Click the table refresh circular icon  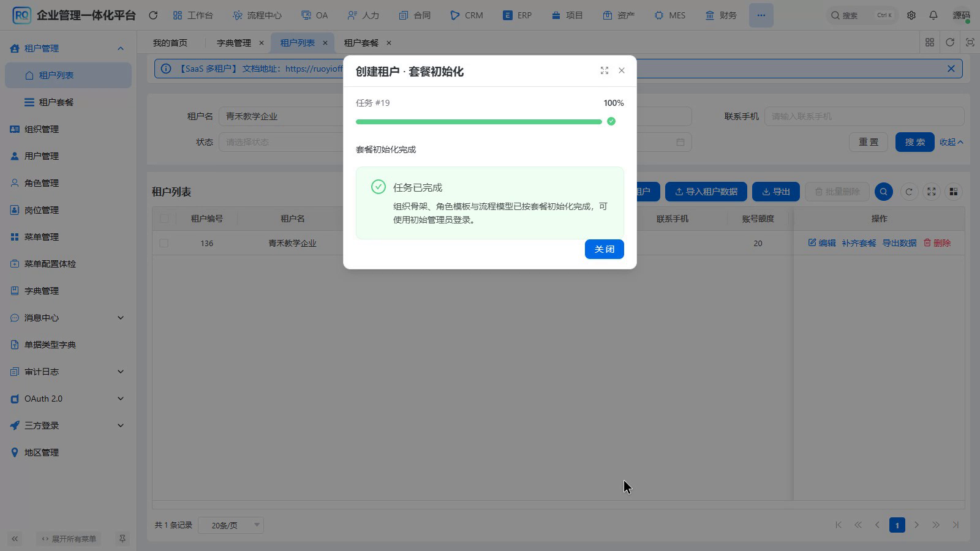tap(909, 192)
